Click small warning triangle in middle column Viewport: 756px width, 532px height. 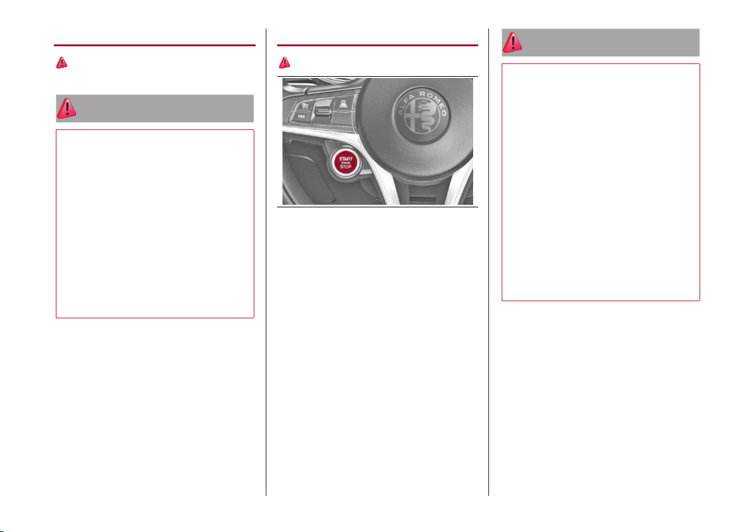[285, 63]
